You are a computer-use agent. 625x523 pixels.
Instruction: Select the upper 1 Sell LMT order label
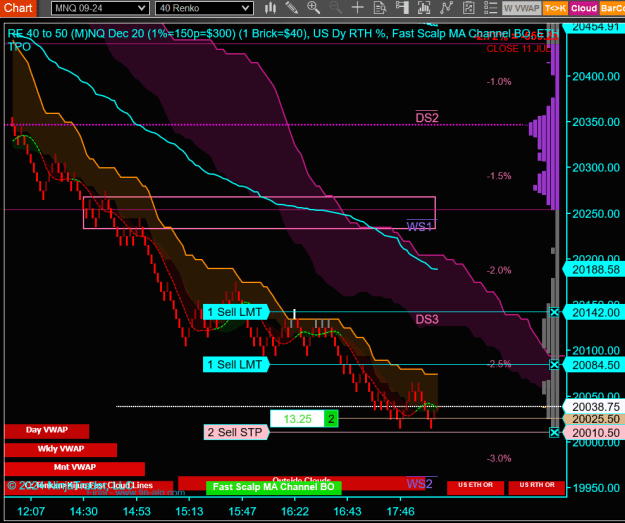(x=236, y=312)
